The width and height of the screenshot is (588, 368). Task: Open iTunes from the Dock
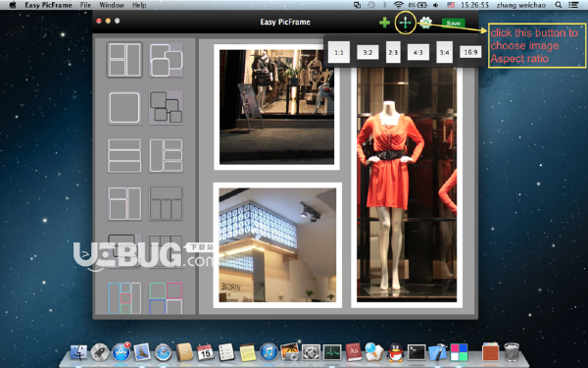[269, 352]
